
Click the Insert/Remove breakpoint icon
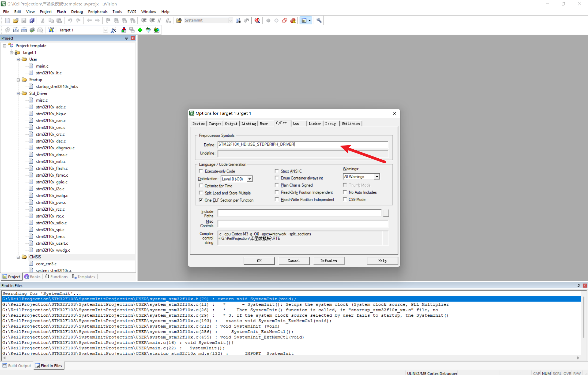tap(268, 20)
